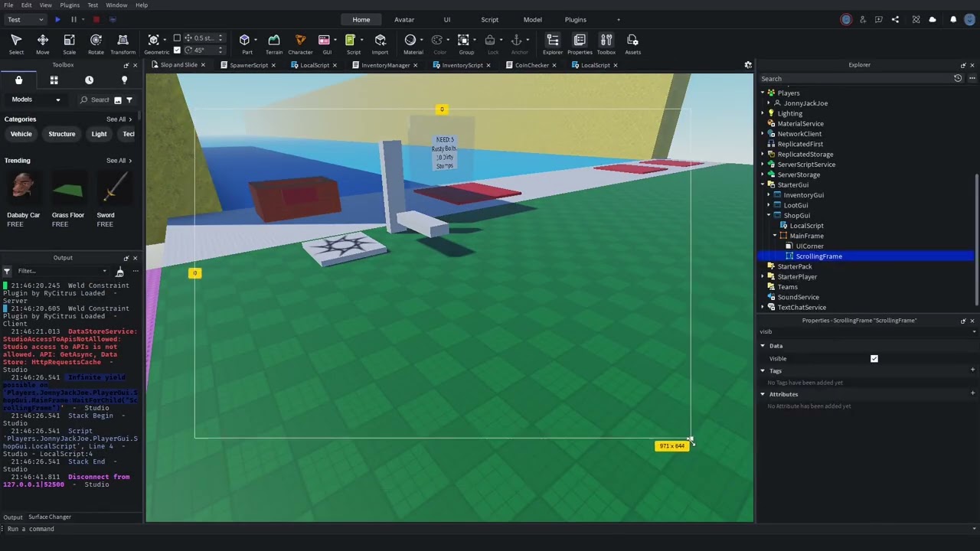Uncheck the Visible property checkbox

coord(874,358)
